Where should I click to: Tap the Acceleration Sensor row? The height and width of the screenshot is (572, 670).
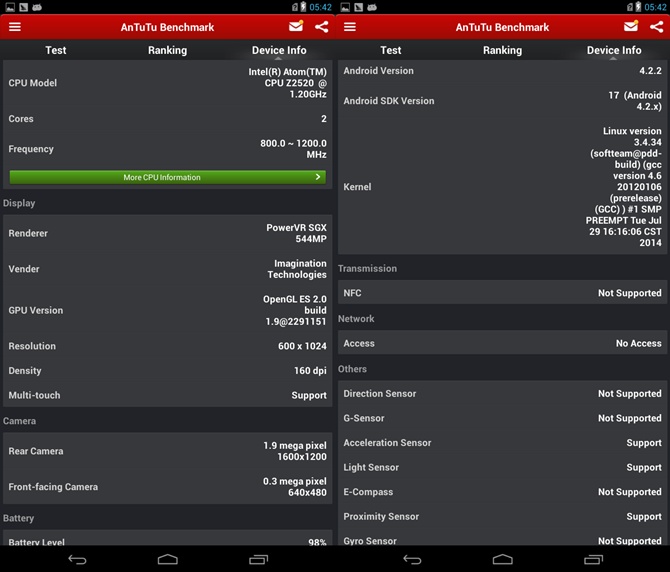click(x=502, y=443)
